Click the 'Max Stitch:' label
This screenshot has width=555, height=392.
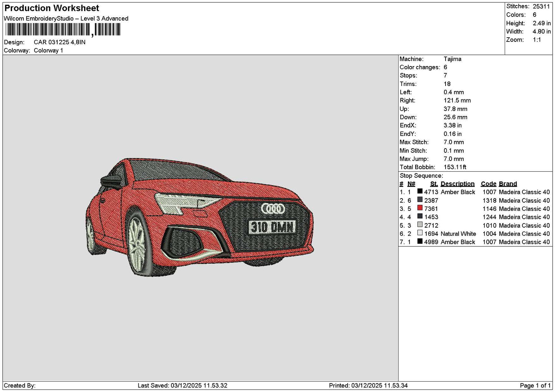414,142
